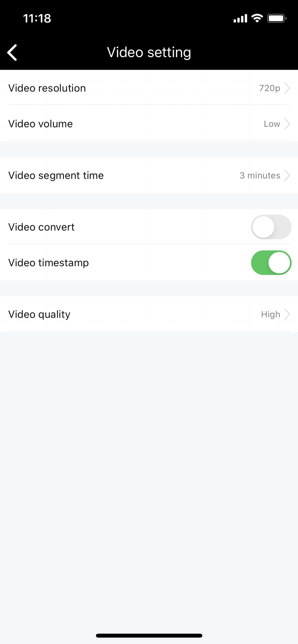Open the Video quality setting row
The image size is (298, 644).
[x=149, y=314]
